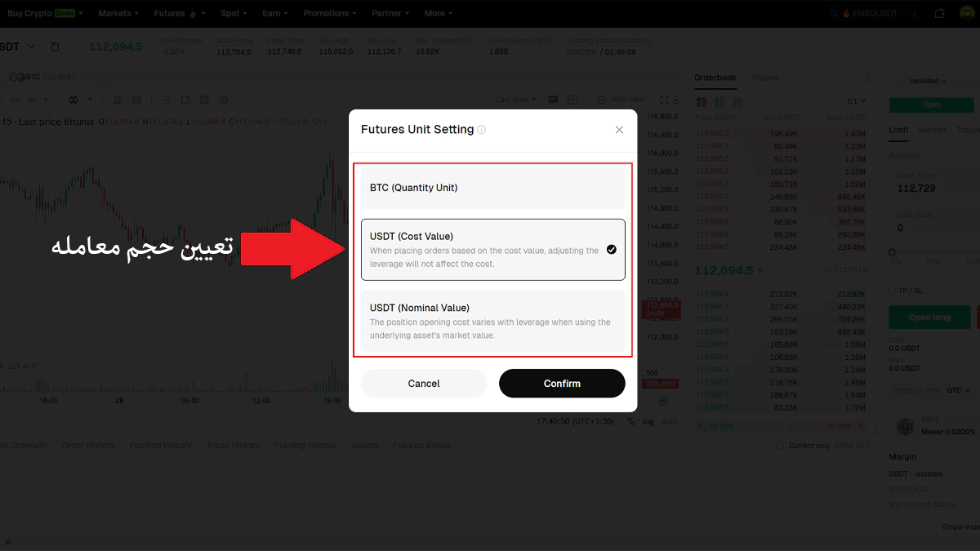Show both buy and sell orderbook view
The width and height of the screenshot is (980, 551).
(701, 102)
